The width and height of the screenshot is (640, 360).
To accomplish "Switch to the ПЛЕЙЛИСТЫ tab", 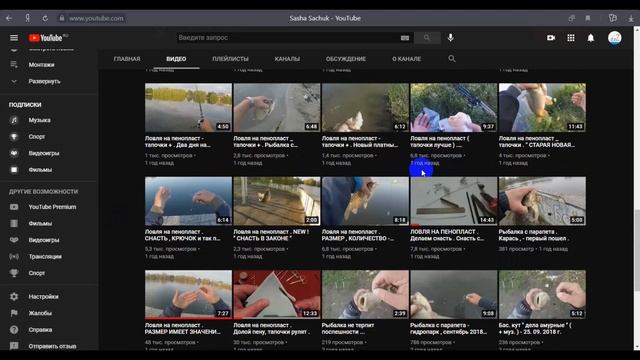I will [x=230, y=59].
